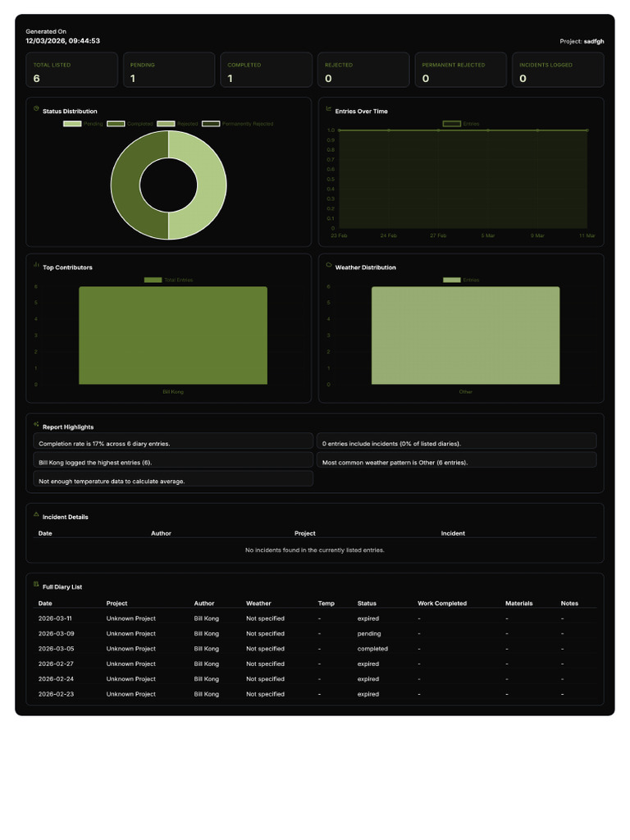Open the Completed stat card

tap(267, 70)
